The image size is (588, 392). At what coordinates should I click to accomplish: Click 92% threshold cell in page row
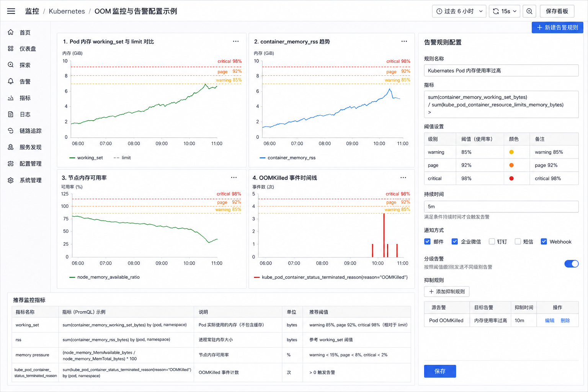(480, 165)
